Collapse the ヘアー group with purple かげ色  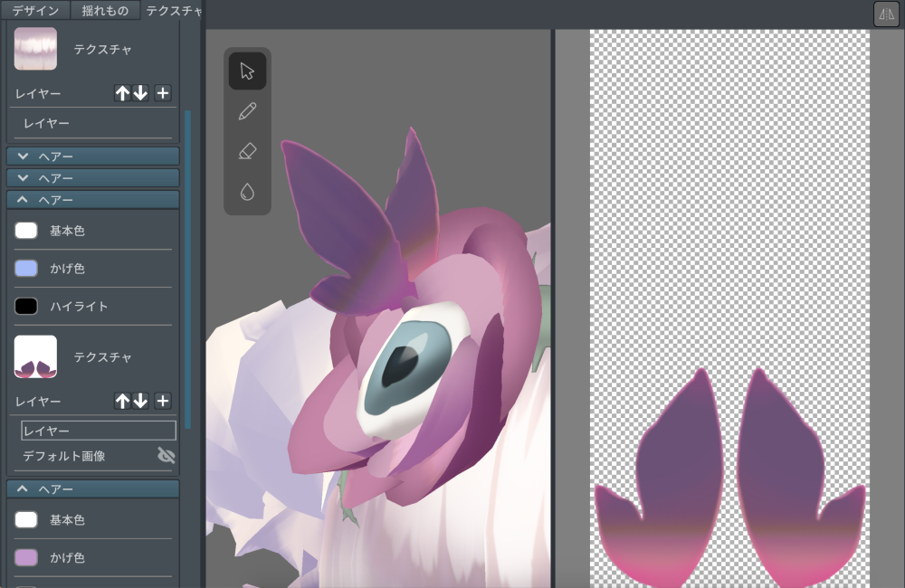tap(93, 488)
